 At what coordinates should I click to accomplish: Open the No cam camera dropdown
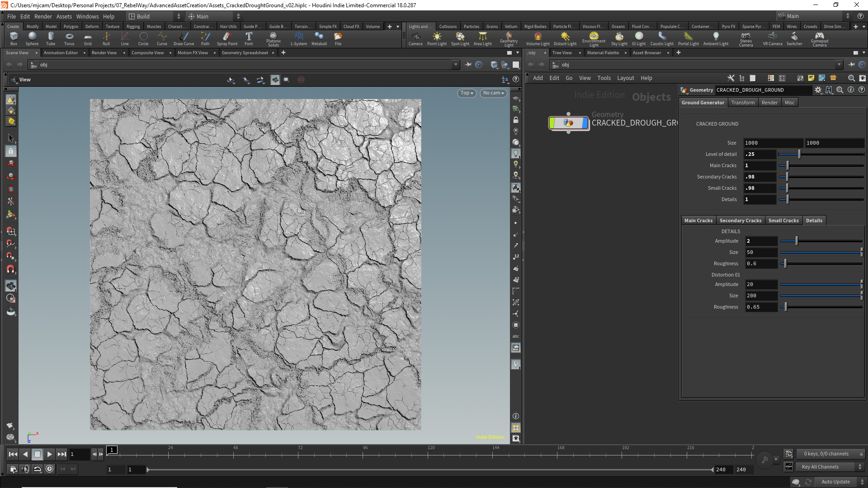pyautogui.click(x=493, y=93)
